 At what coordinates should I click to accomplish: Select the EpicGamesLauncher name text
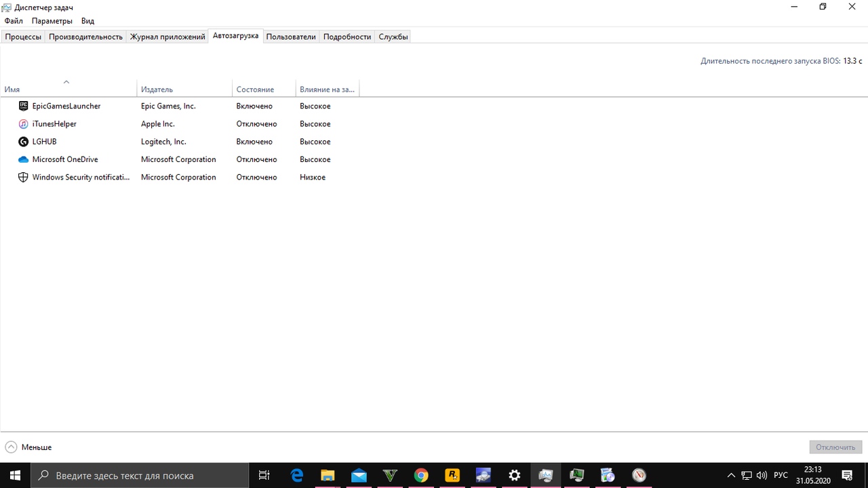[x=66, y=106]
